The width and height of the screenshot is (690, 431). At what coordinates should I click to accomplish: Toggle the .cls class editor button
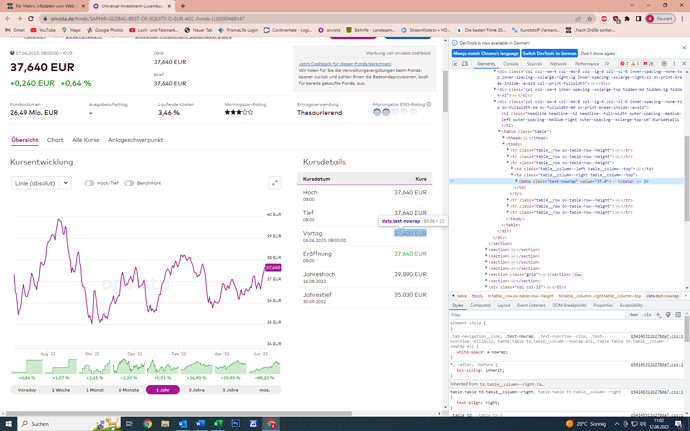click(x=646, y=315)
